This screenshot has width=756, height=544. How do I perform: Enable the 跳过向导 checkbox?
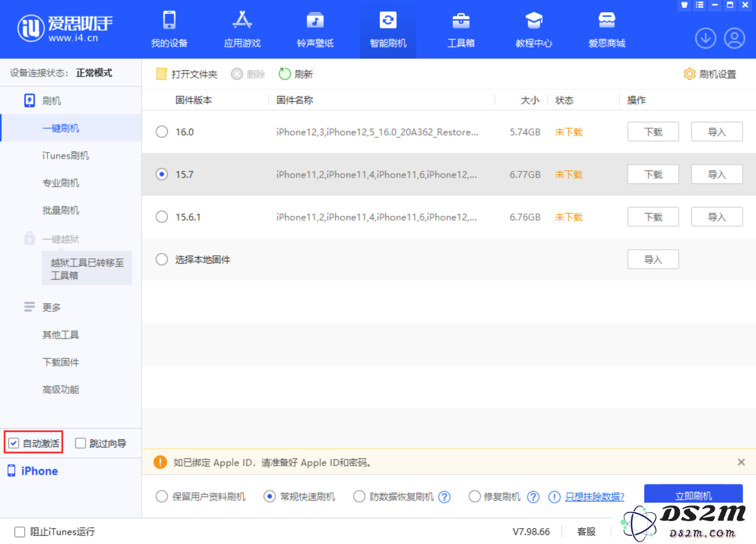(80, 443)
